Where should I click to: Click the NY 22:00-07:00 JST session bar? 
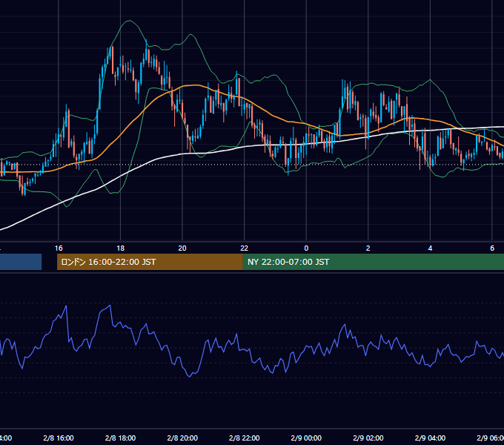(x=373, y=262)
